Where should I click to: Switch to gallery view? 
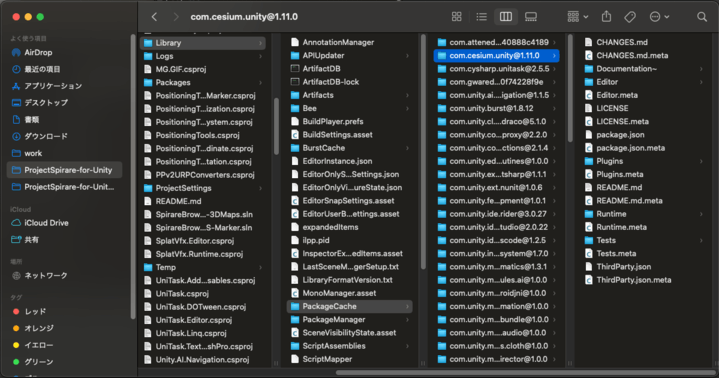(531, 17)
